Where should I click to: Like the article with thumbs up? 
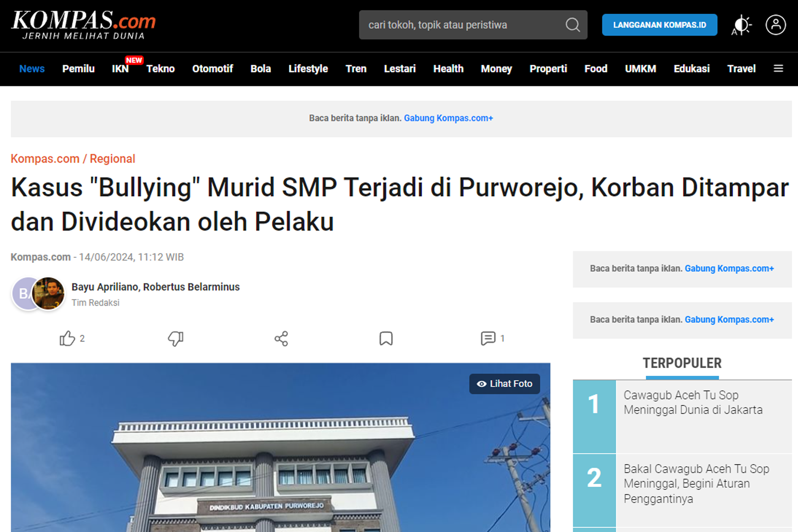coord(67,338)
